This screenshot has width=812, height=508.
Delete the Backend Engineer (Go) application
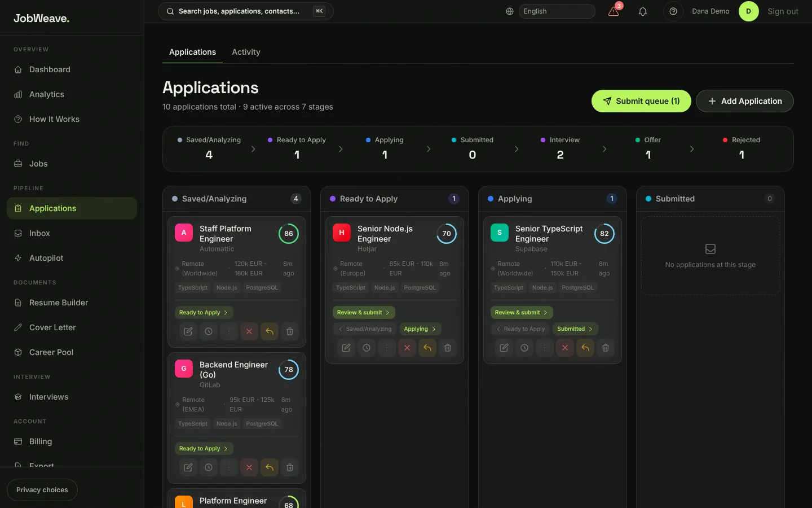(290, 467)
